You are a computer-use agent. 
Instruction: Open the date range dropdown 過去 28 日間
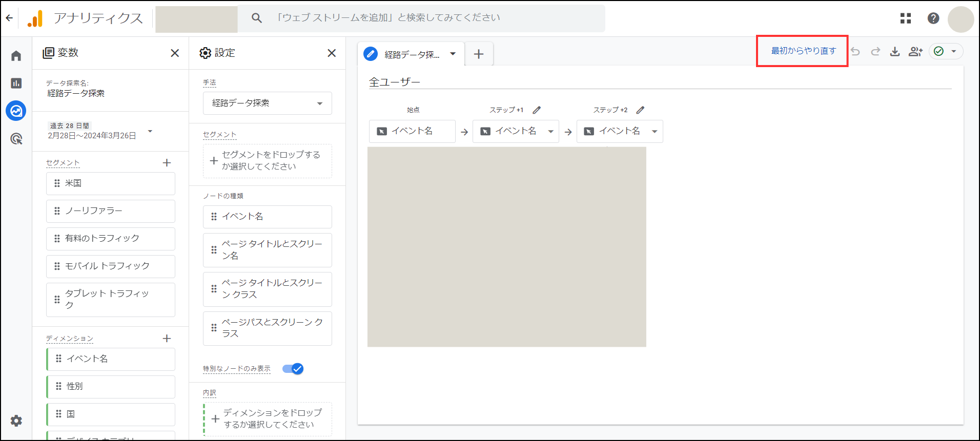100,131
